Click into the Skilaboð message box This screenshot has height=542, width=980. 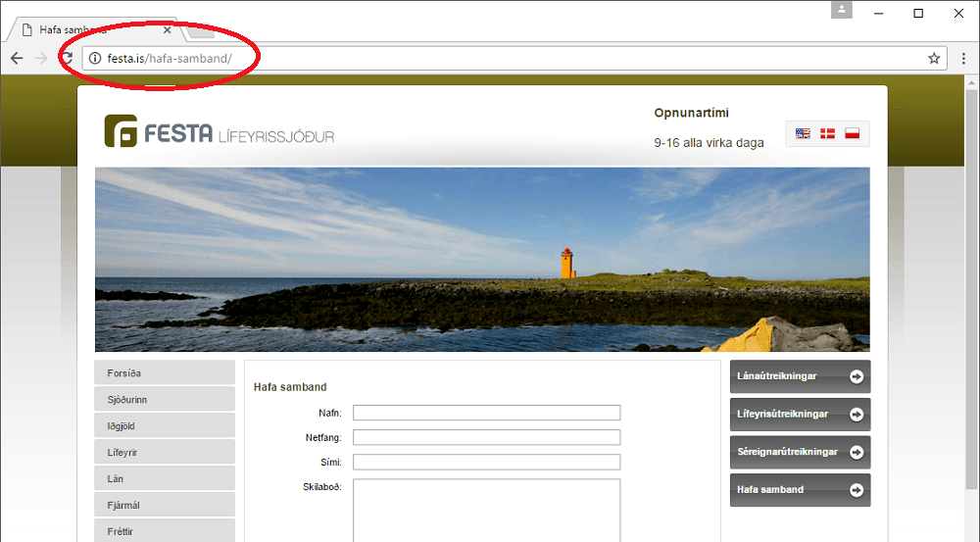point(486,510)
